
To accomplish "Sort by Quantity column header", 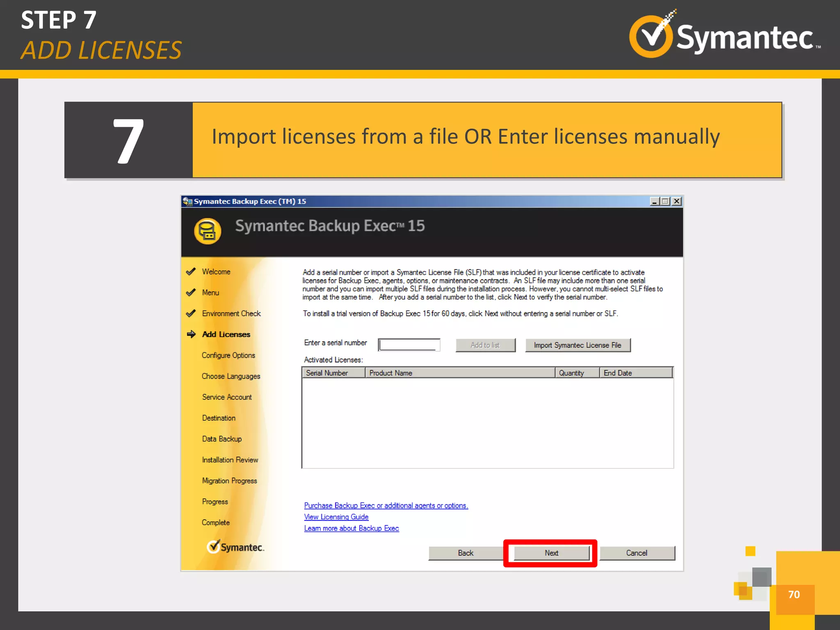I will tap(577, 373).
